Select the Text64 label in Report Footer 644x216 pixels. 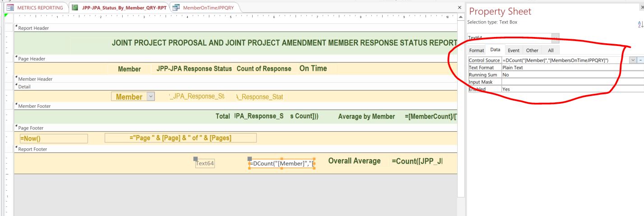point(204,164)
